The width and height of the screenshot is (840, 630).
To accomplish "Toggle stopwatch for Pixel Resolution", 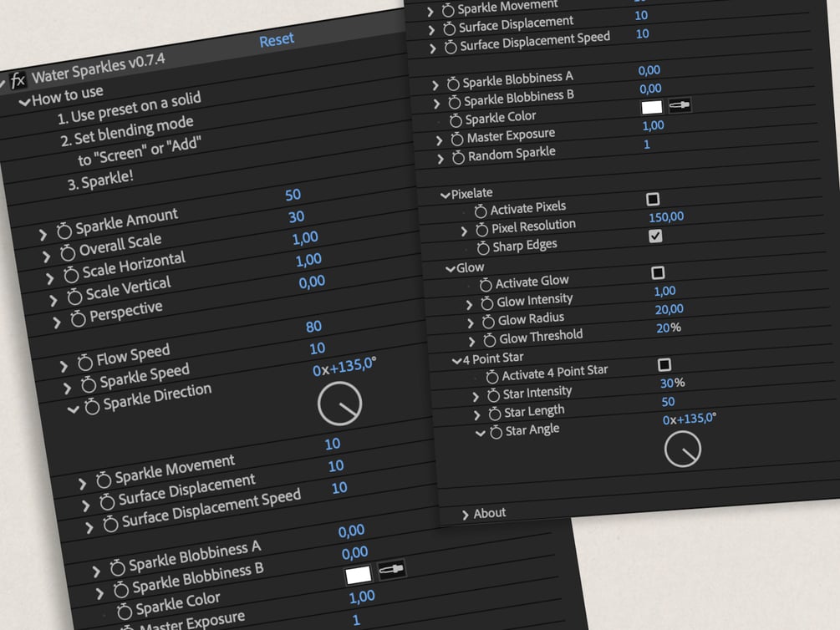I will (x=482, y=230).
